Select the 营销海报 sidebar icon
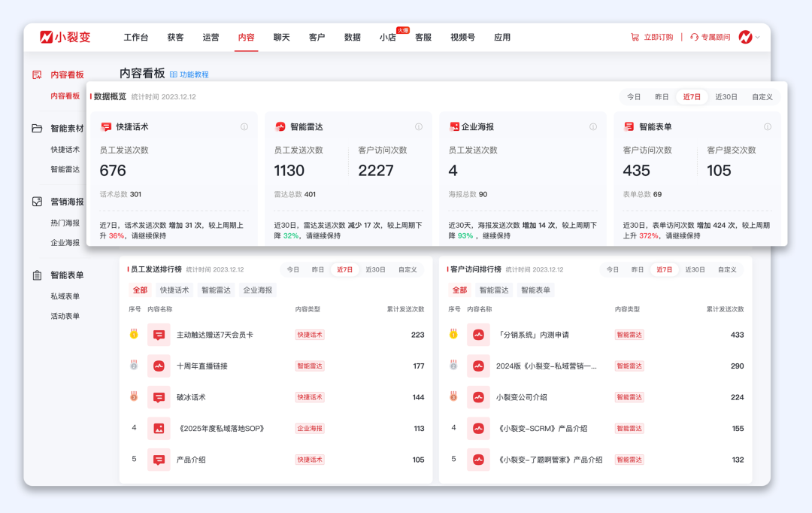Viewport: 812px width, 513px height. [x=35, y=202]
